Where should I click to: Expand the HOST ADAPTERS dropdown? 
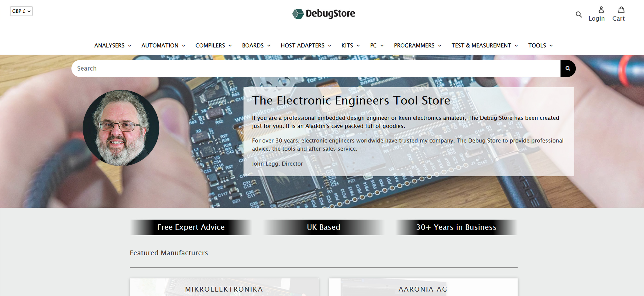[306, 45]
